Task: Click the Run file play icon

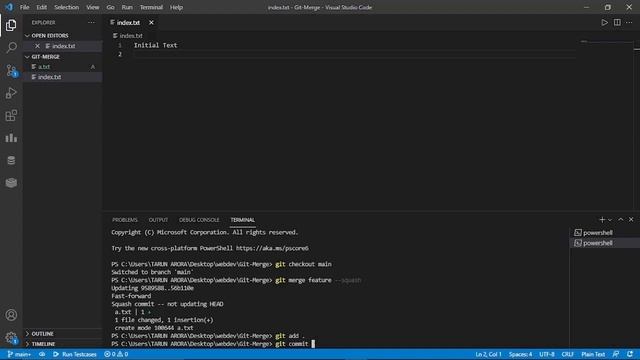Action: (604, 22)
